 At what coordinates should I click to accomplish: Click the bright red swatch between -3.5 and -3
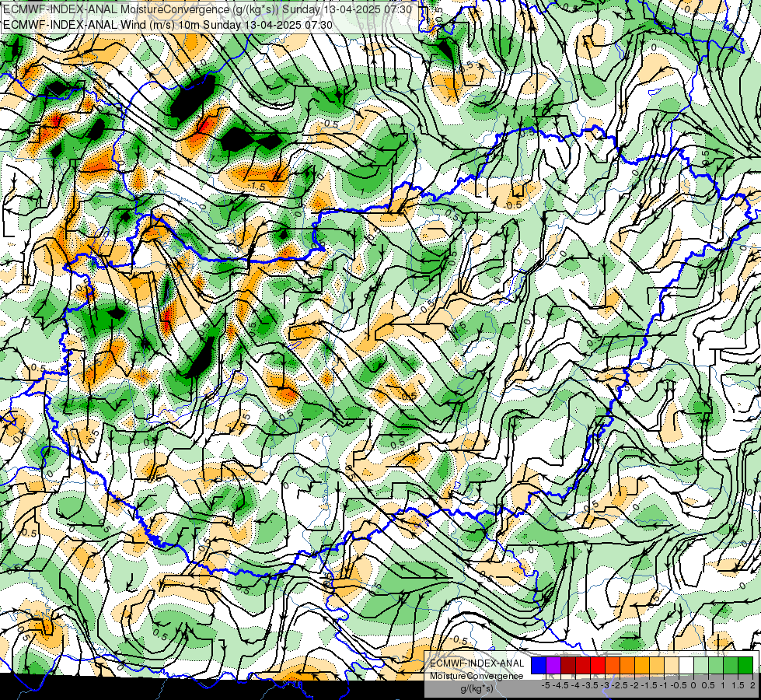point(598,666)
